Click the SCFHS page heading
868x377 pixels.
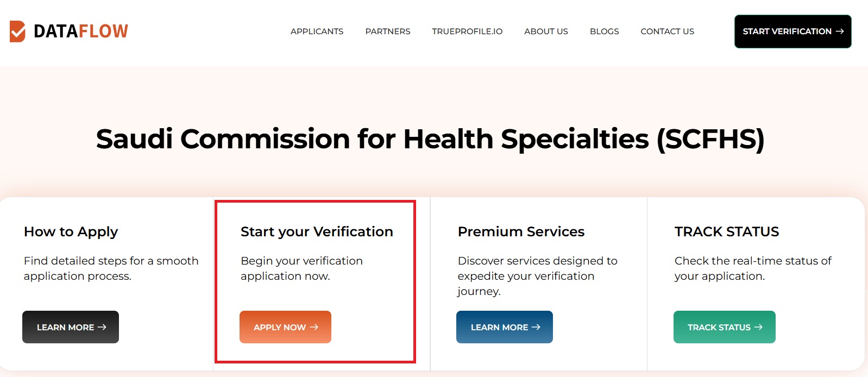[430, 140]
